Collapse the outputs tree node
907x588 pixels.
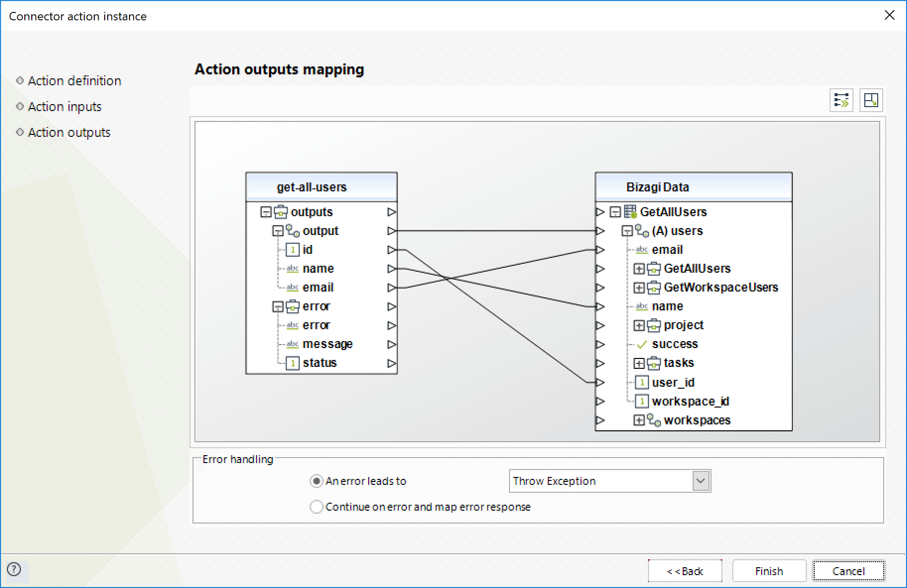[x=266, y=212]
